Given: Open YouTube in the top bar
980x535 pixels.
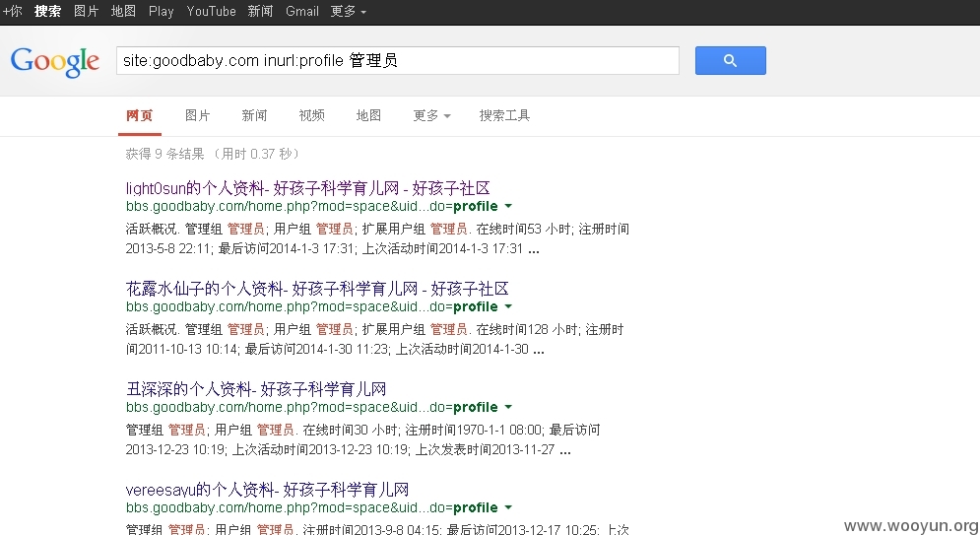Looking at the screenshot, I should [211, 11].
